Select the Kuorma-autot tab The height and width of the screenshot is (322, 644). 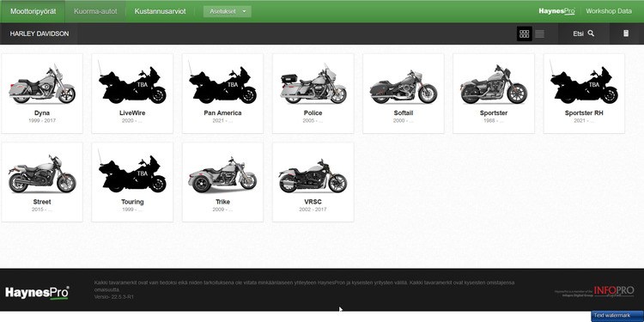click(x=95, y=11)
